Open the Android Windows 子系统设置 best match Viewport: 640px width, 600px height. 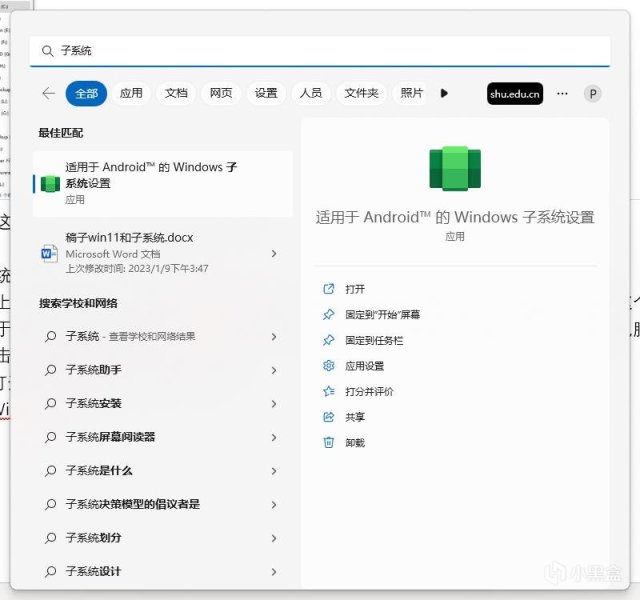162,184
